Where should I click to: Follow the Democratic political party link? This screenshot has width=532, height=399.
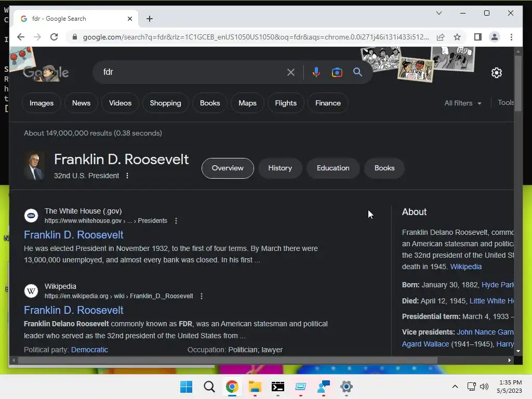(89, 350)
